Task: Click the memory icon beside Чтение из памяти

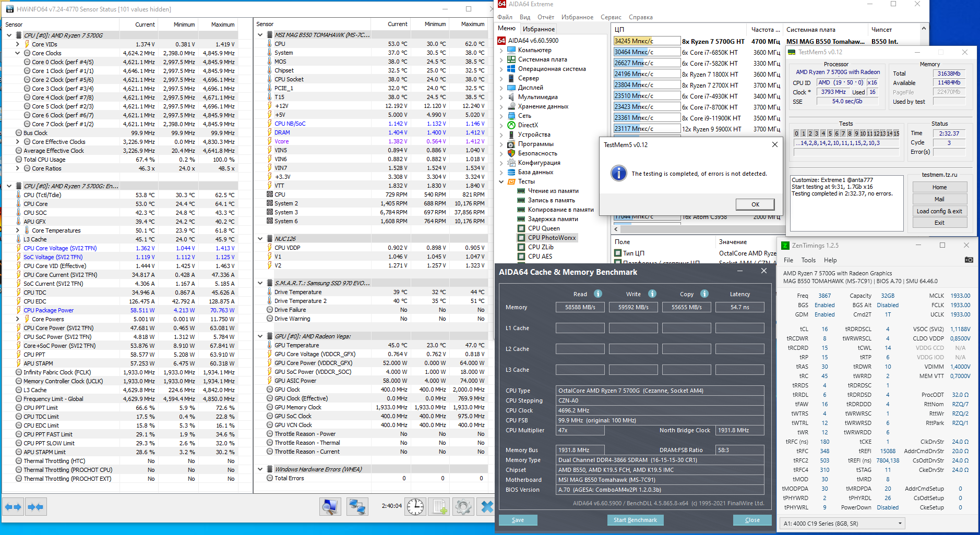Action: point(521,191)
